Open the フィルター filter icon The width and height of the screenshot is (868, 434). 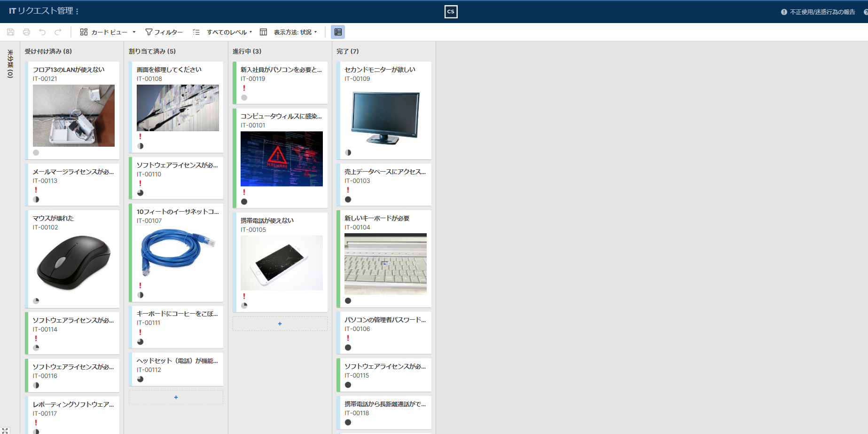pos(149,32)
